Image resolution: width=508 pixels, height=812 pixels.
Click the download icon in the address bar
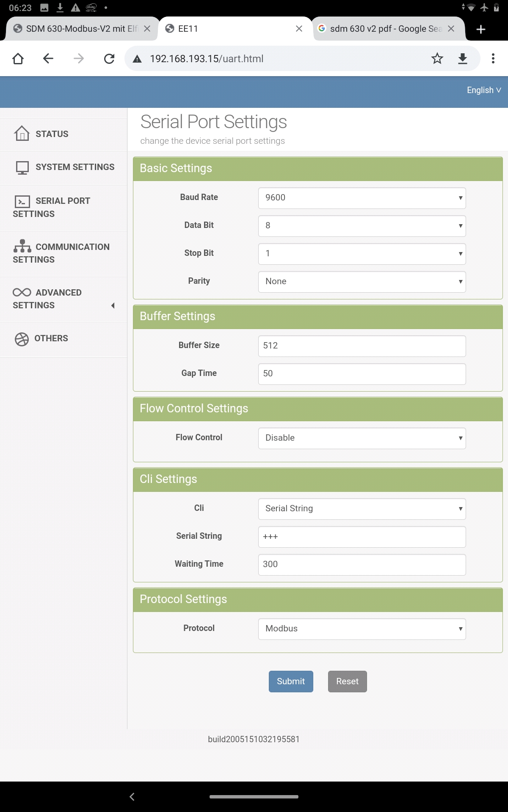(x=463, y=58)
